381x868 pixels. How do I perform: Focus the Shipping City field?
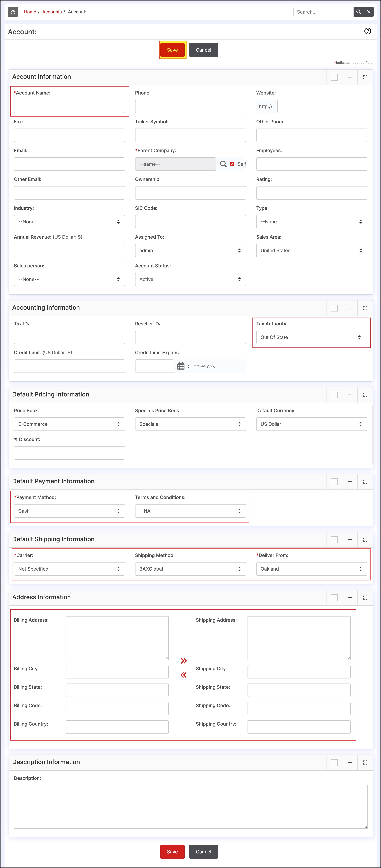tap(299, 672)
